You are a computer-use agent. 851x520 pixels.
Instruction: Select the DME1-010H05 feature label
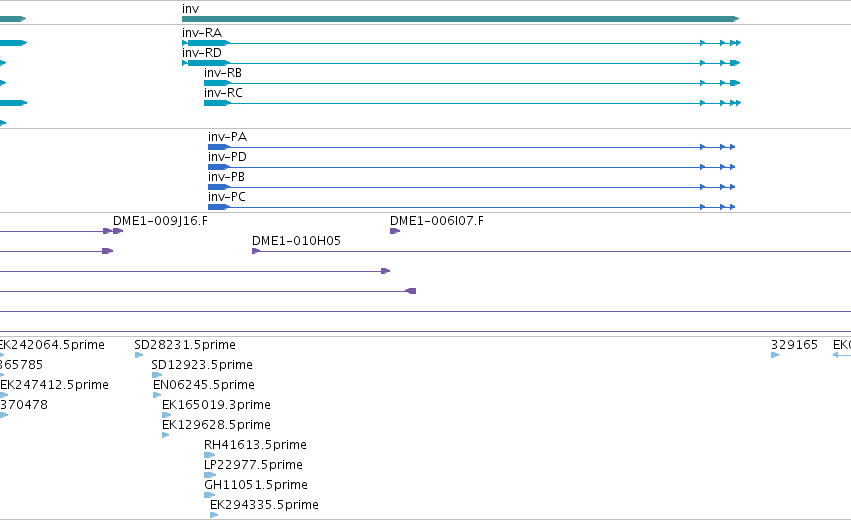pyautogui.click(x=296, y=241)
